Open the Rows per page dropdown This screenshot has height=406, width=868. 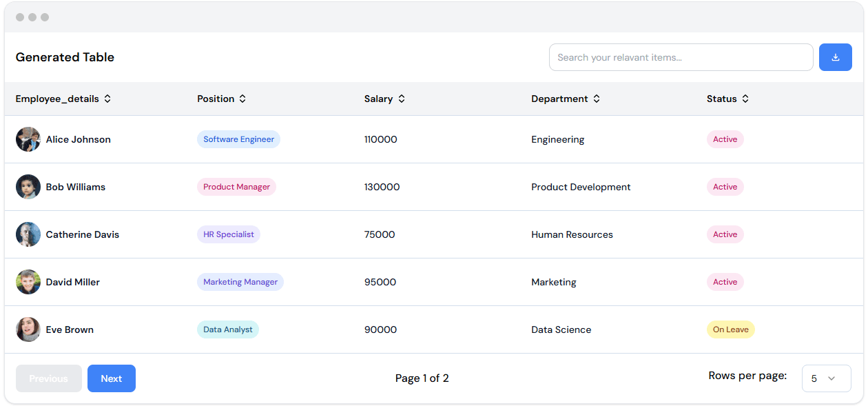tap(826, 378)
